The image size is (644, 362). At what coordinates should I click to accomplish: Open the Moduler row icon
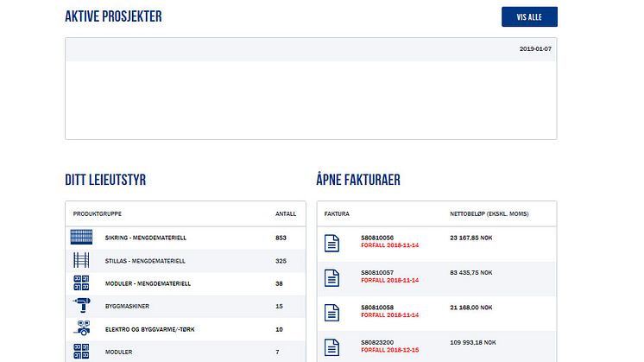click(x=81, y=352)
